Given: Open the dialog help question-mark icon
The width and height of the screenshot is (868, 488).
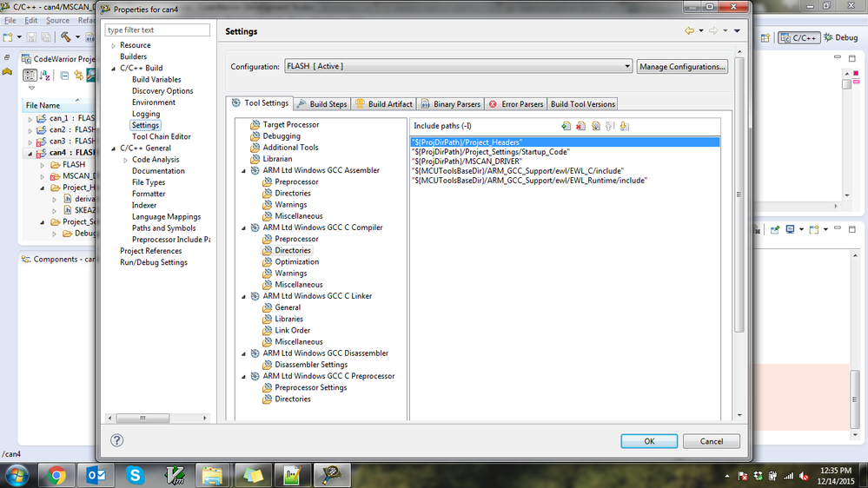Looking at the screenshot, I should (116, 440).
